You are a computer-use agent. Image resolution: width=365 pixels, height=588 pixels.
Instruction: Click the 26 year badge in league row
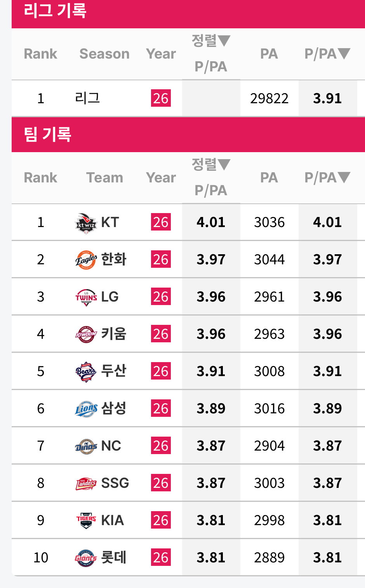pos(161,99)
